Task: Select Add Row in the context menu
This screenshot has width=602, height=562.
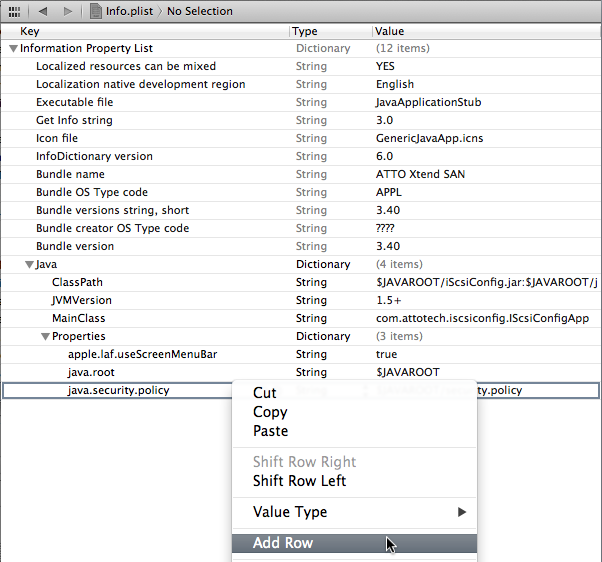Action: 283,543
